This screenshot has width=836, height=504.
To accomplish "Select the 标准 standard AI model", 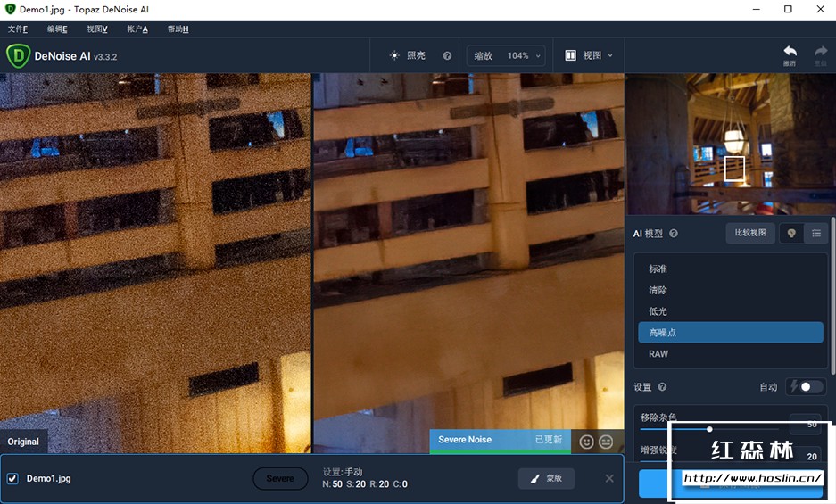I will click(x=731, y=269).
